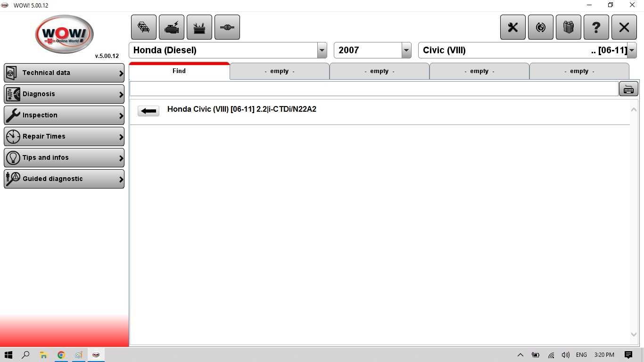The height and width of the screenshot is (362, 644).
Task: Open the gift box icon
Action: click(x=569, y=27)
